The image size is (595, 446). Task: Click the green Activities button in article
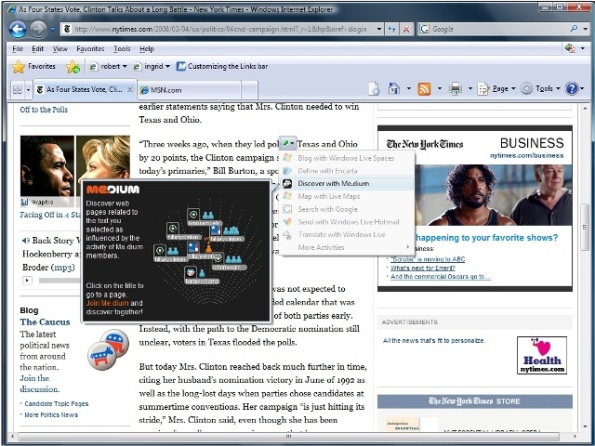click(288, 143)
